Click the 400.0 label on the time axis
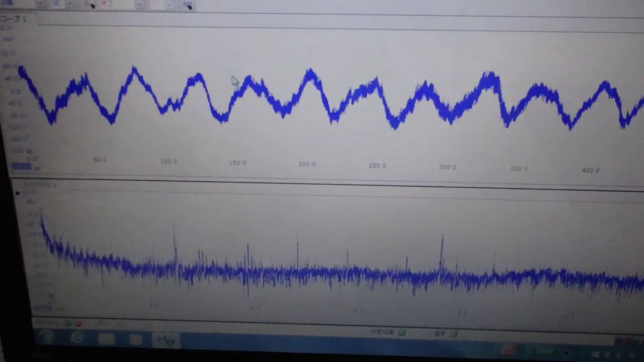Screen dimensions: 644x362 [x=591, y=170]
